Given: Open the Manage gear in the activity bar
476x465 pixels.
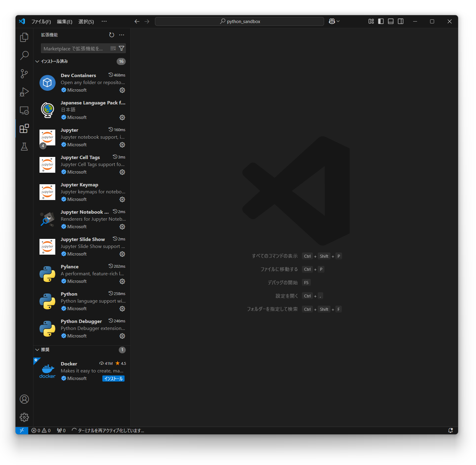Looking at the screenshot, I should point(24,417).
